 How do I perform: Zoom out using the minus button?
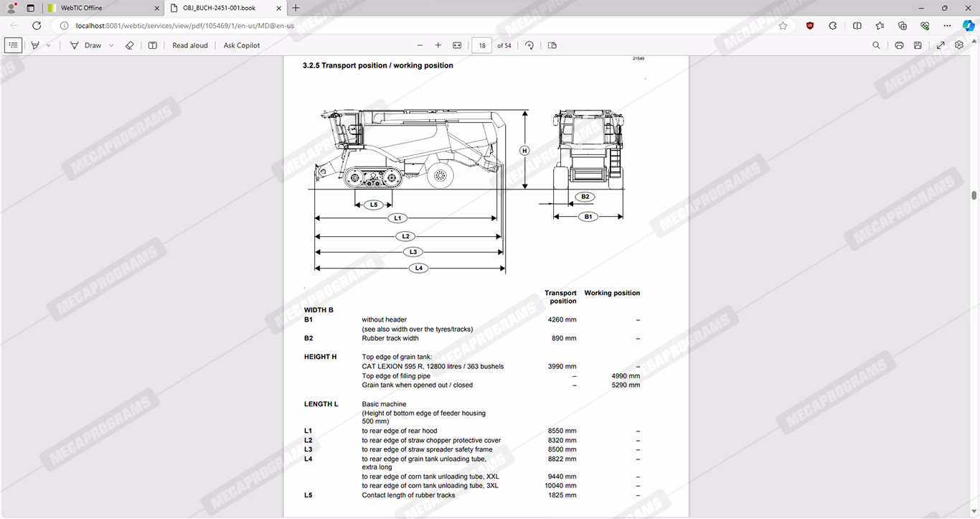(420, 45)
